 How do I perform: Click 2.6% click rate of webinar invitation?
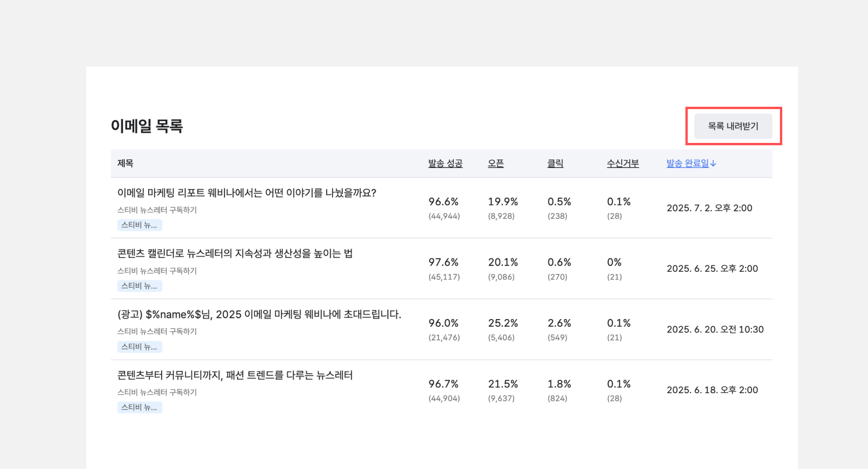(559, 323)
